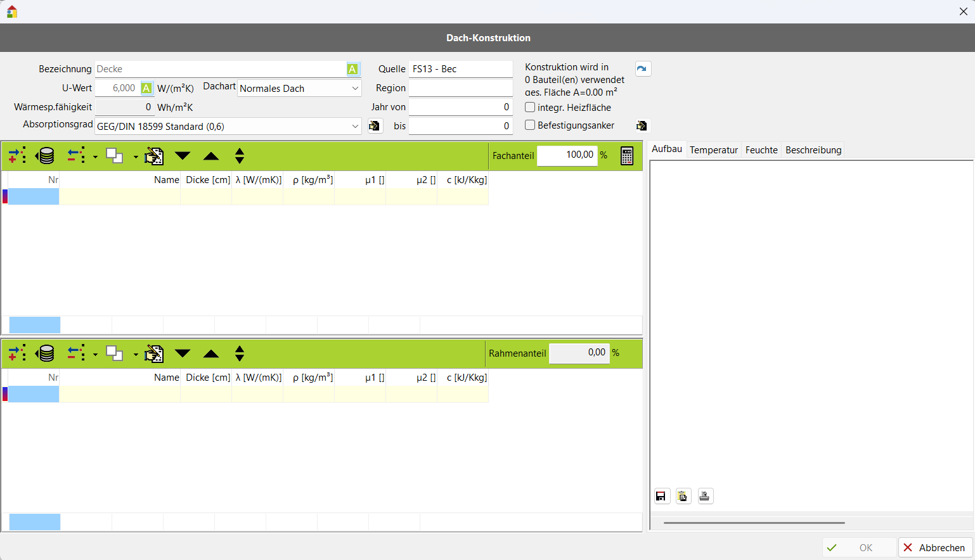Screen dimensions: 975x560
Task: Click the floppy disk save icon
Action: click(x=662, y=496)
